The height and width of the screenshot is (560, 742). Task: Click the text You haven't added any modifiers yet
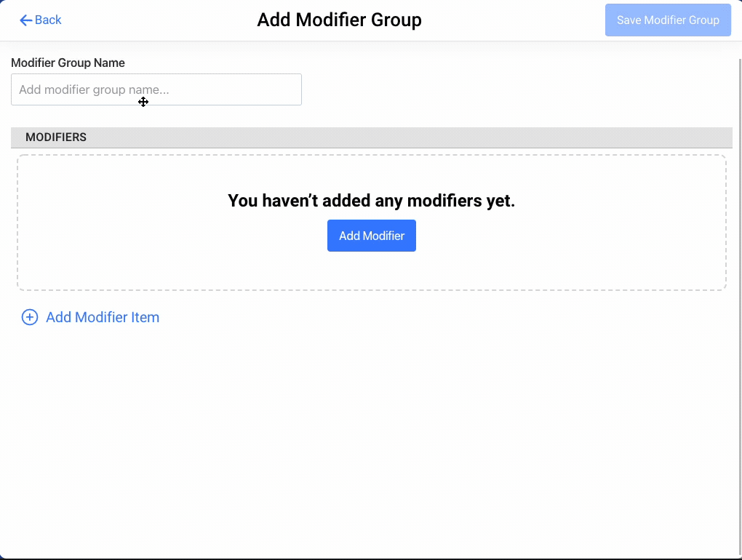[371, 201]
